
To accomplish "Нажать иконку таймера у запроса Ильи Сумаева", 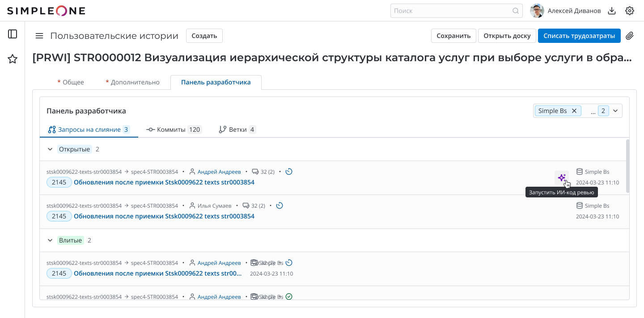I will click(x=280, y=205).
